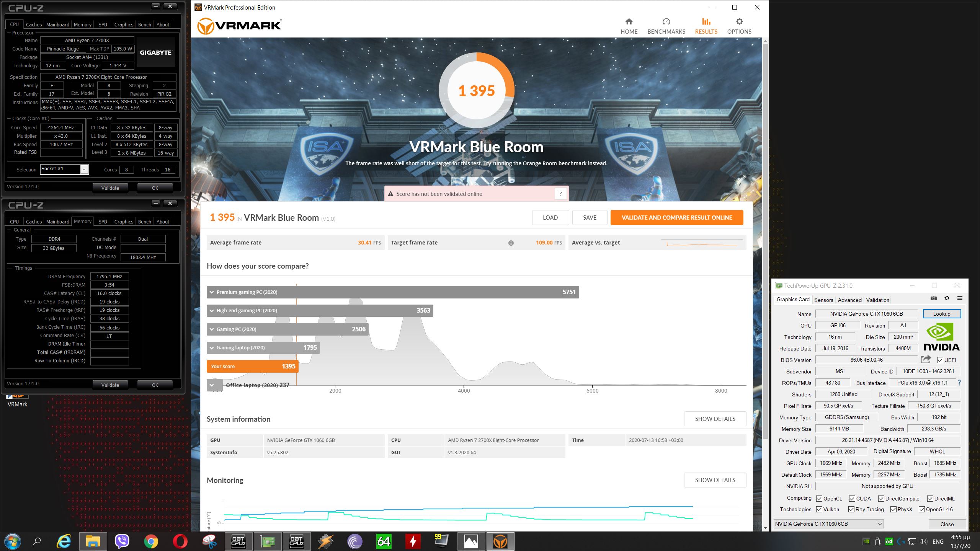Toggle OpenCL checkbox in GPU-Z
The image size is (980, 551).
point(819,499)
